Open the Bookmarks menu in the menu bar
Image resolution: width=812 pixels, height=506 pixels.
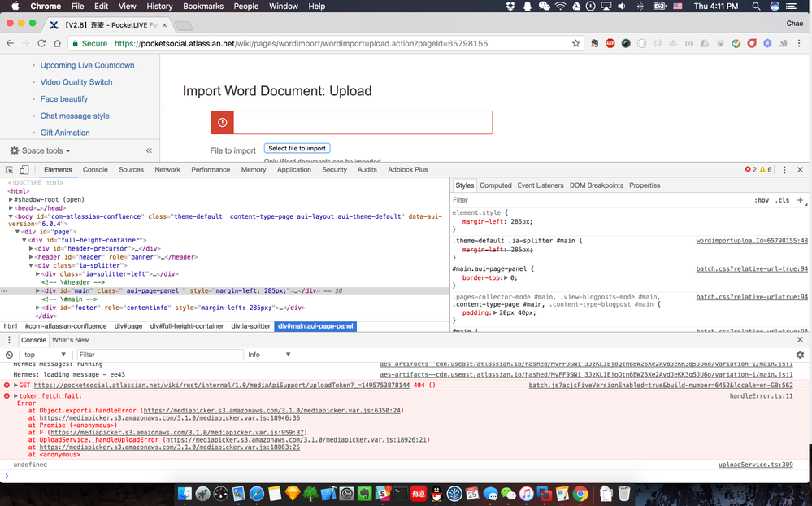point(203,7)
